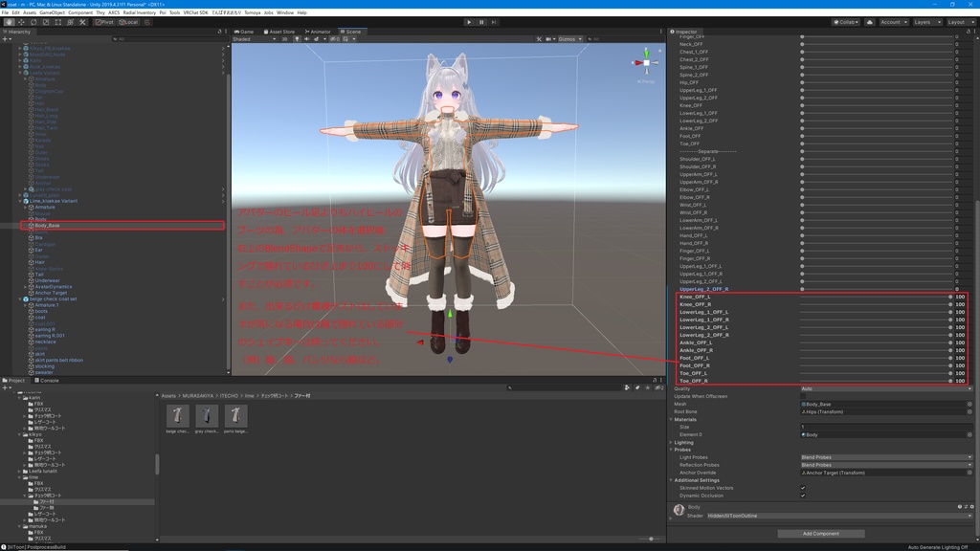The width and height of the screenshot is (980, 551).
Task: Open Body material help icon
Action: click(959, 507)
